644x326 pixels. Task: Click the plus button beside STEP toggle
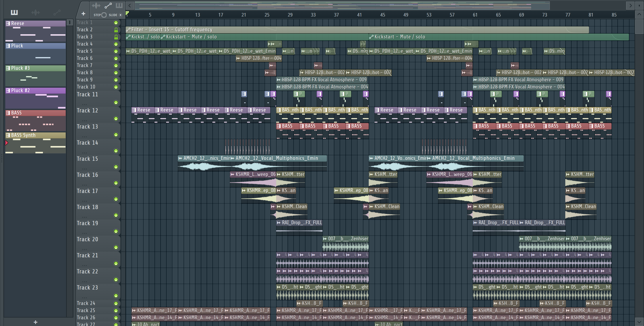[83, 14]
